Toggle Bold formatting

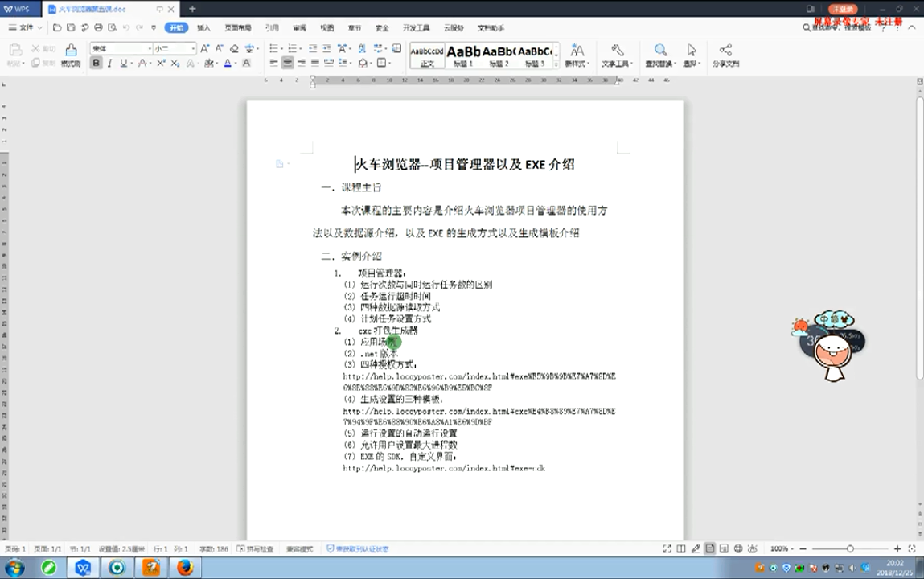pyautogui.click(x=96, y=63)
